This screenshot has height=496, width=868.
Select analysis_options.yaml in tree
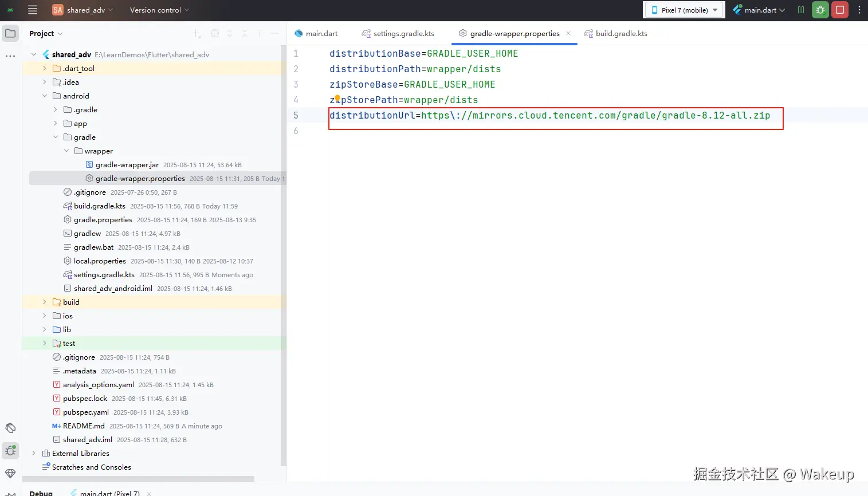[99, 384]
